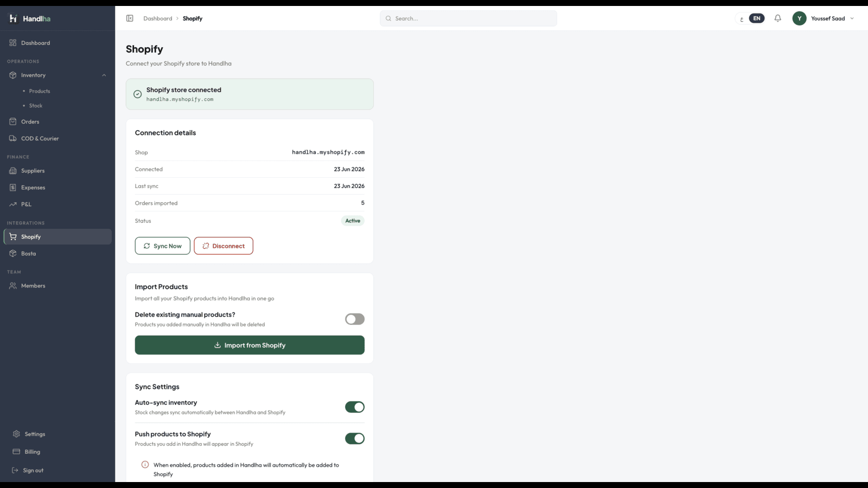Click the Settings gear icon
Image resolution: width=868 pixels, height=488 pixels.
16,434
